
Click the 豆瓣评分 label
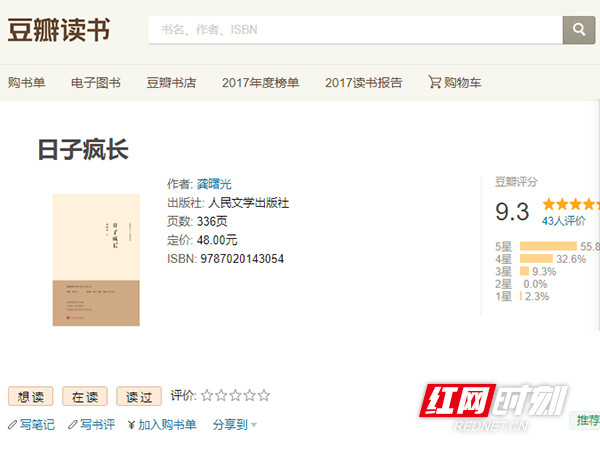pyautogui.click(x=516, y=182)
